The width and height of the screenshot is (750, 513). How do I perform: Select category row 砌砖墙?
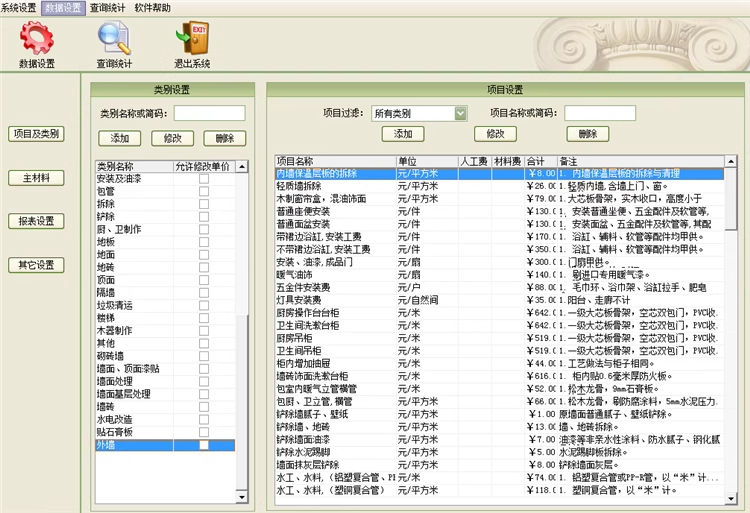(165, 356)
